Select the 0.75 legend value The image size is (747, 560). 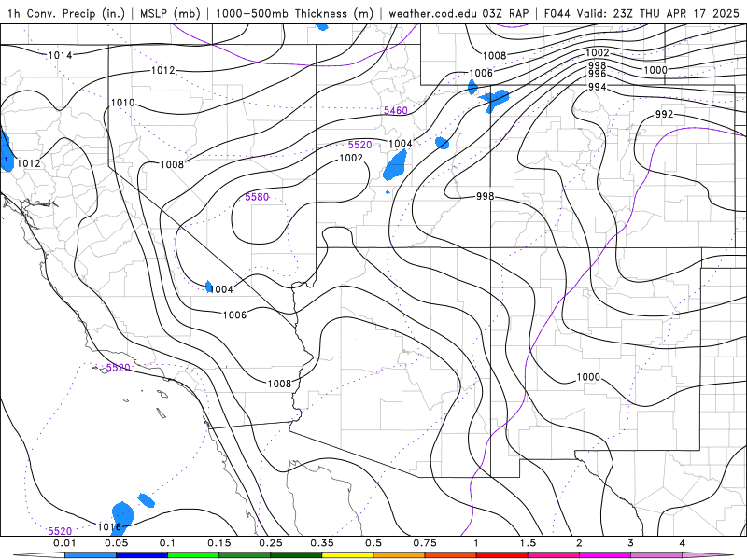tap(425, 543)
